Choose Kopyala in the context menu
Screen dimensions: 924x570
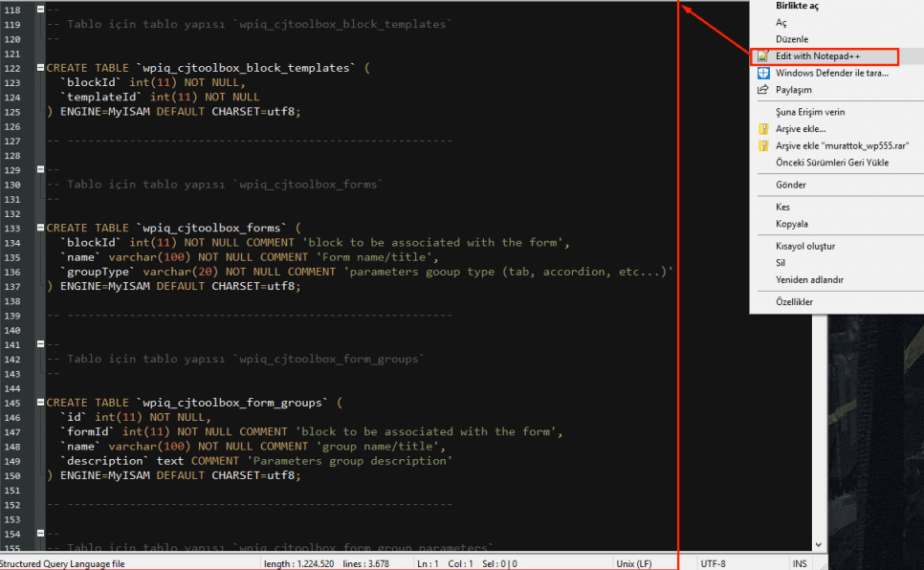792,224
